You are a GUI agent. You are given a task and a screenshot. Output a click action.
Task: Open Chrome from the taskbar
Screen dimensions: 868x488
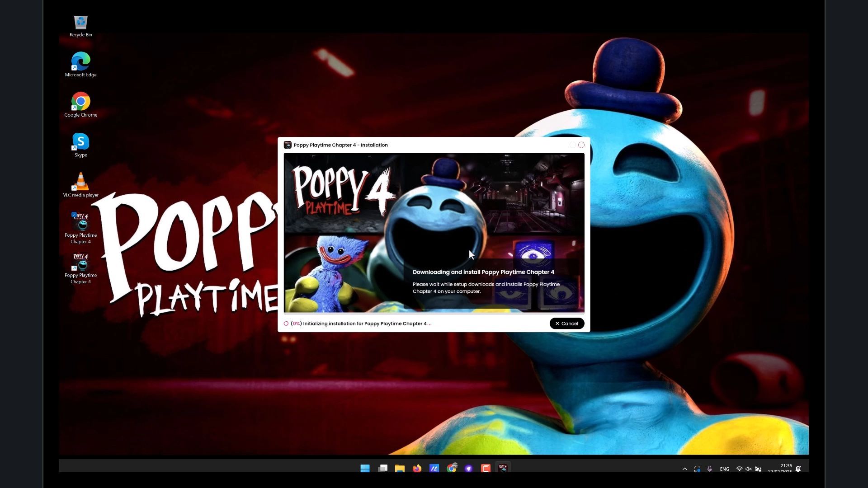[x=451, y=468]
